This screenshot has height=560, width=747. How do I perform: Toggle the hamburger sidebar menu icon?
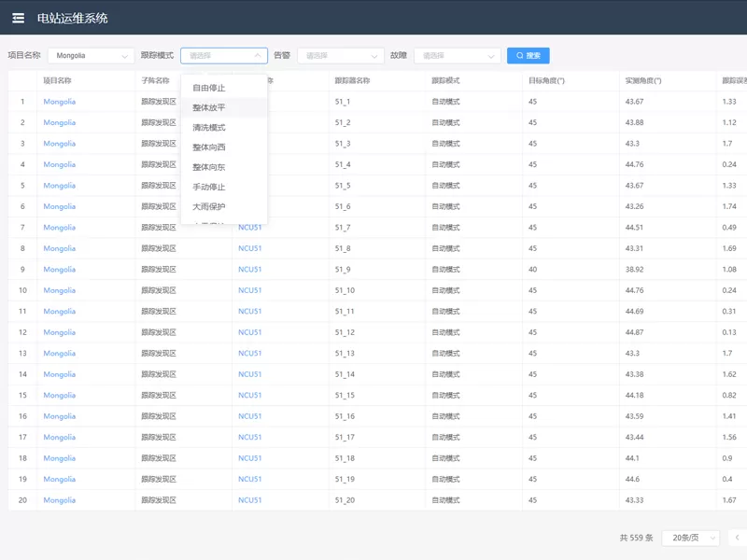tap(19, 18)
